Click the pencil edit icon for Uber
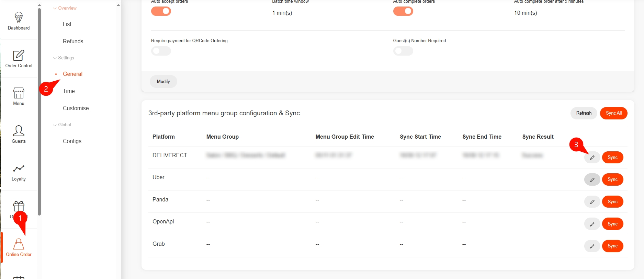This screenshot has height=279, width=644. point(592,179)
